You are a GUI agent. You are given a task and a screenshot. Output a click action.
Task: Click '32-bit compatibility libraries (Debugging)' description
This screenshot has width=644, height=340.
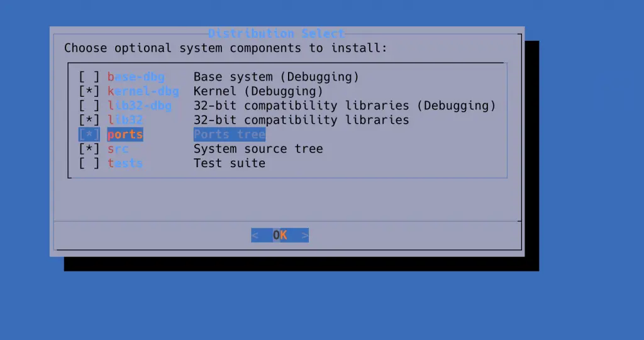(345, 106)
